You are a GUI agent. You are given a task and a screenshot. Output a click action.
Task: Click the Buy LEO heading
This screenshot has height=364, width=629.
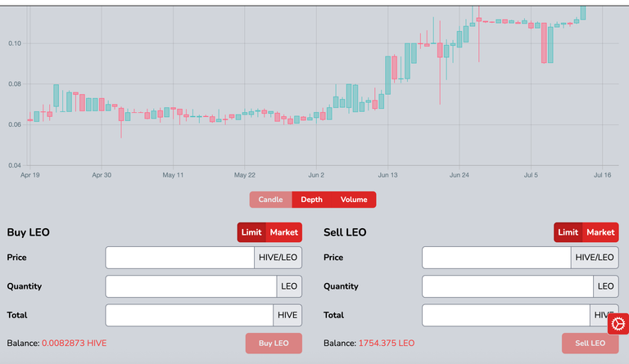coord(28,232)
